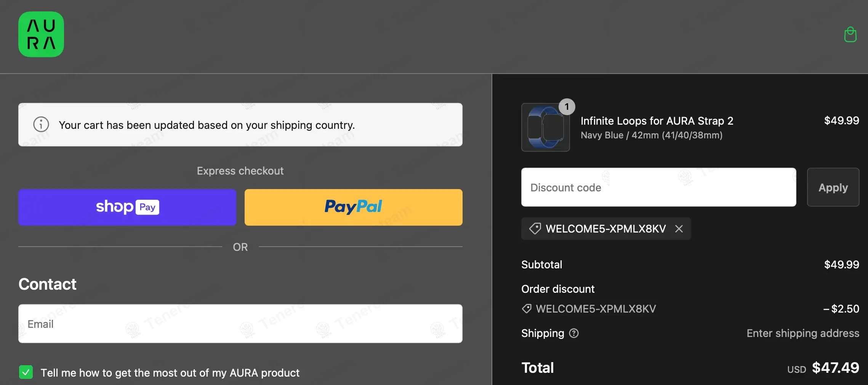The width and height of the screenshot is (868, 385).
Task: Click the cart updated notification banner
Action: coord(240,125)
